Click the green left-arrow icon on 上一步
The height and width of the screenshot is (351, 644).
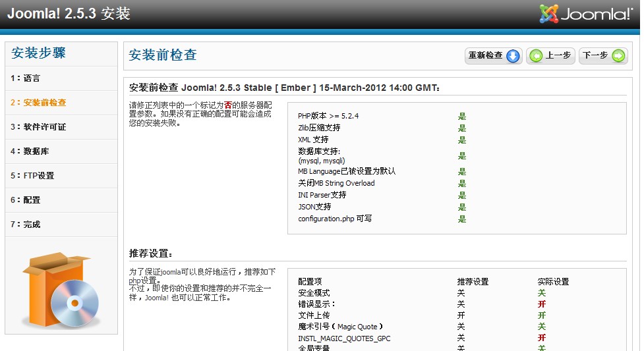tap(536, 56)
